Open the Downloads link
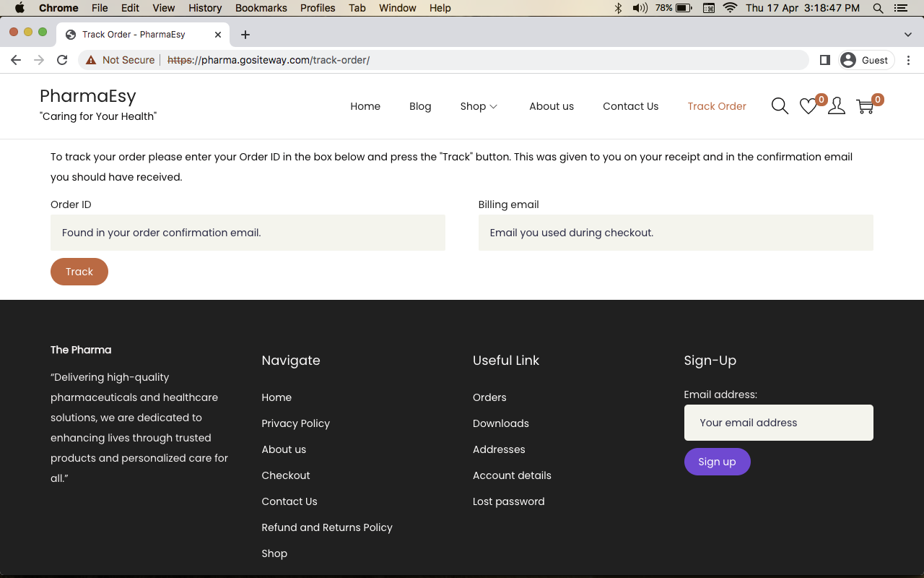The width and height of the screenshot is (924, 578). (501, 423)
